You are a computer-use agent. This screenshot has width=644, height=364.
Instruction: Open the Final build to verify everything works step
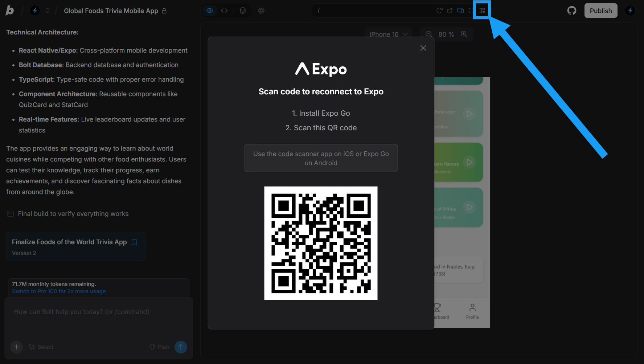point(73,214)
